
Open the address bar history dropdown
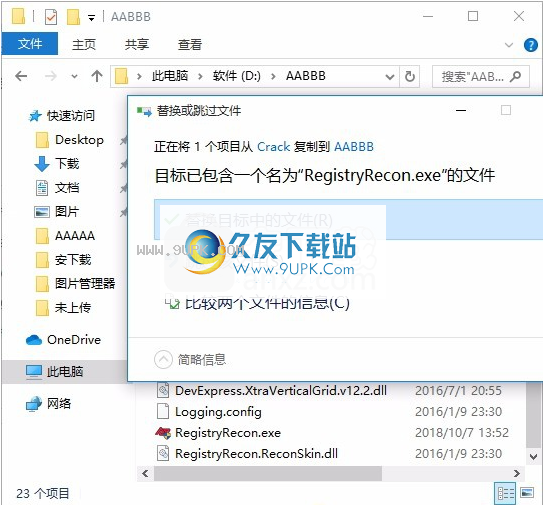click(x=390, y=77)
